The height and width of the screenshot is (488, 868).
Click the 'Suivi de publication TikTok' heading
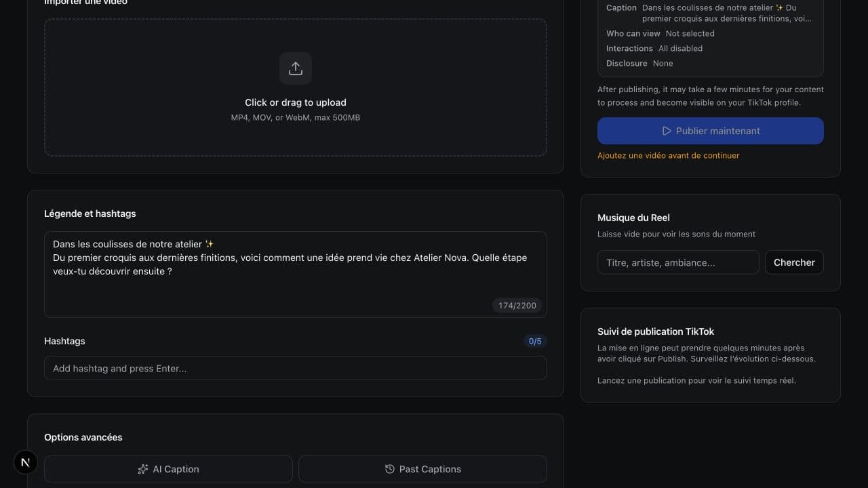(x=656, y=331)
